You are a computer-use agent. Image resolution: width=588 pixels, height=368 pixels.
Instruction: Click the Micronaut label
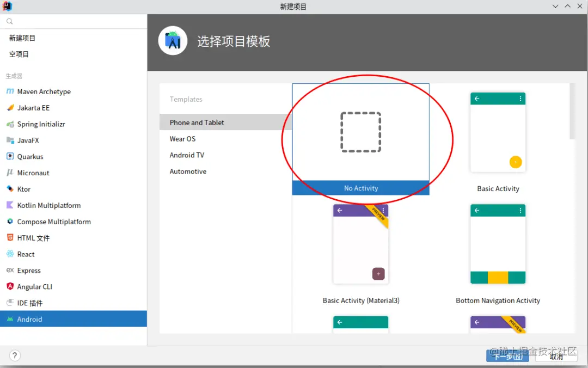(33, 173)
